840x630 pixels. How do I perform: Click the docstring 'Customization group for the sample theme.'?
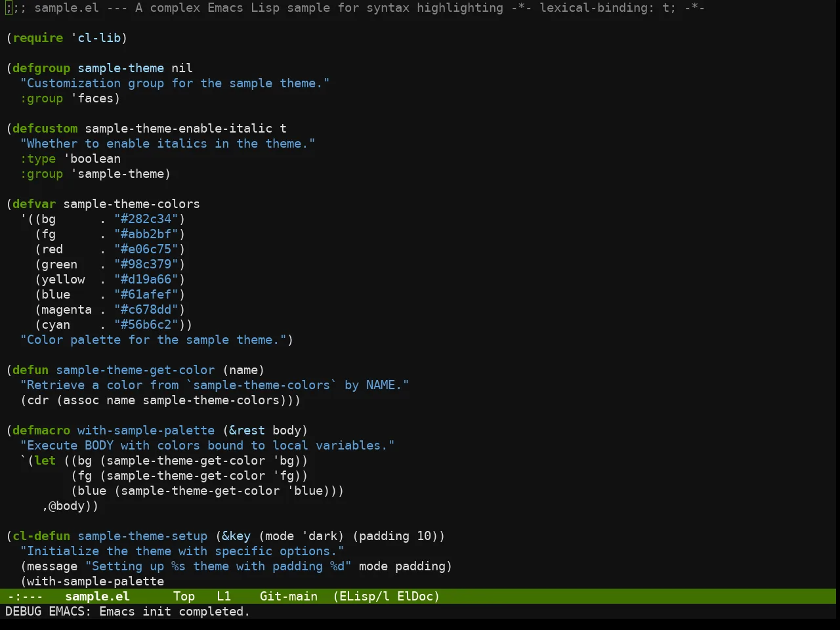(175, 83)
